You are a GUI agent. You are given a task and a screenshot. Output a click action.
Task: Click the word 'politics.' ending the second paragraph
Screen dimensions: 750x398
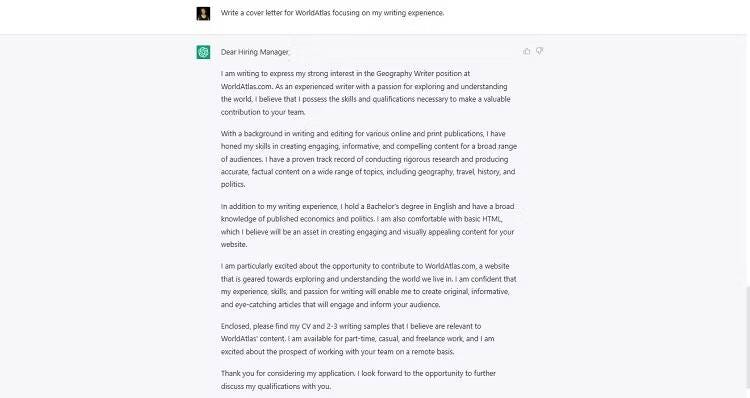pos(233,184)
